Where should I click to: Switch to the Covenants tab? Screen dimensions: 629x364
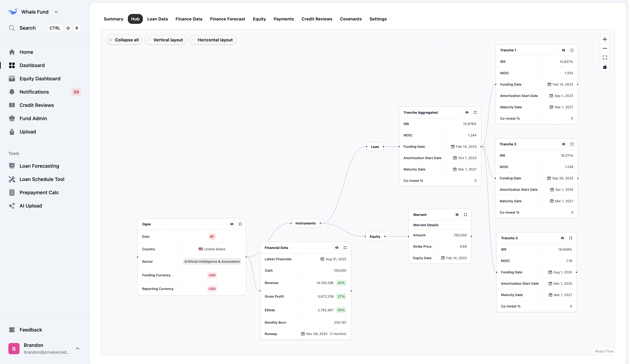(x=351, y=19)
